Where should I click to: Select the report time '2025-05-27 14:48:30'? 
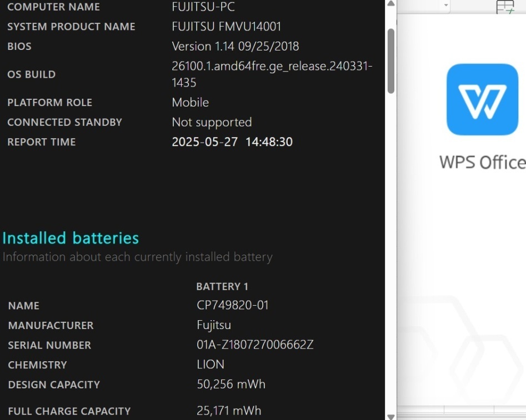232,142
